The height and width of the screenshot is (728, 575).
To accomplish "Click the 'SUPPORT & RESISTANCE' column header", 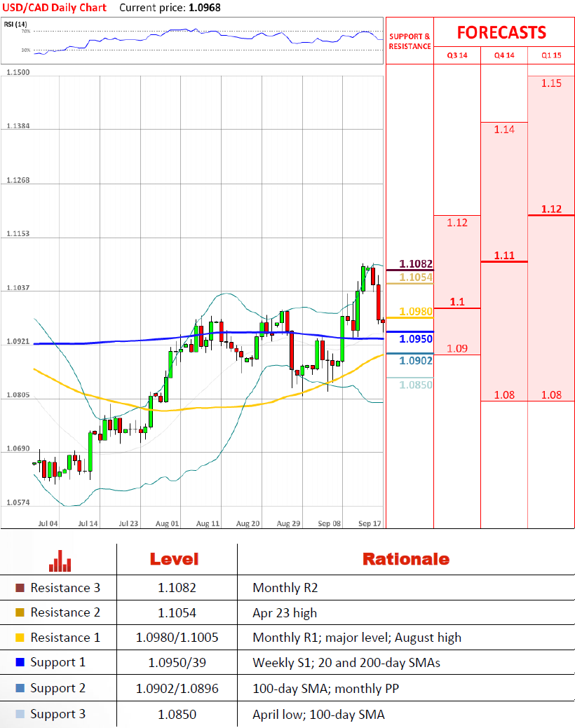I will coord(410,41).
